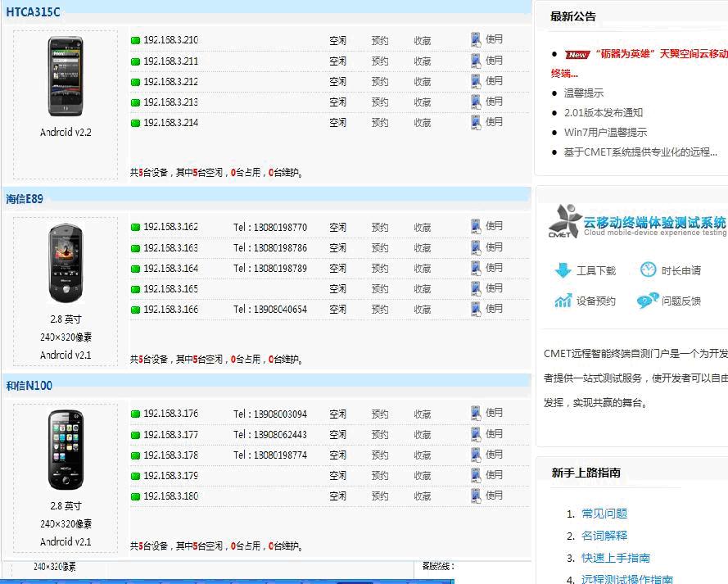This screenshot has width=728, height=584.
Task: Click the 海信E89 section heading
Action: pos(25,199)
